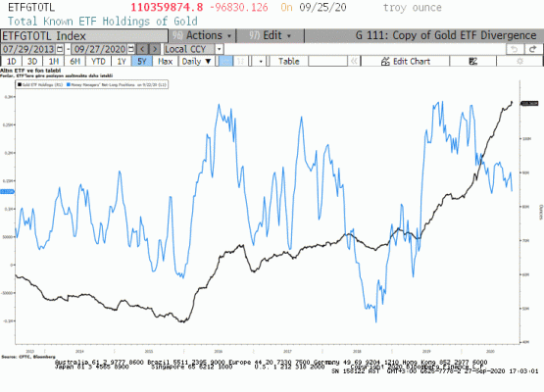Click the blue Money Managers legend swatch
The image size is (544, 392).
click(x=69, y=84)
